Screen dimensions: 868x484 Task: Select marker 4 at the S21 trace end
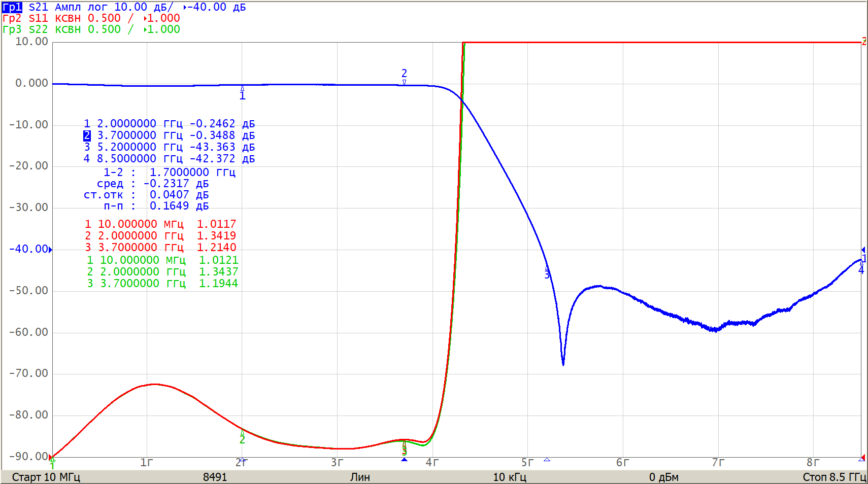pyautogui.click(x=861, y=268)
